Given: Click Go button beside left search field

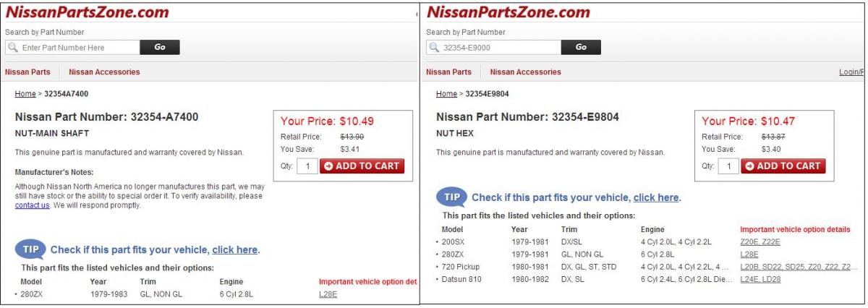Looking at the screenshot, I should pyautogui.click(x=160, y=48).
